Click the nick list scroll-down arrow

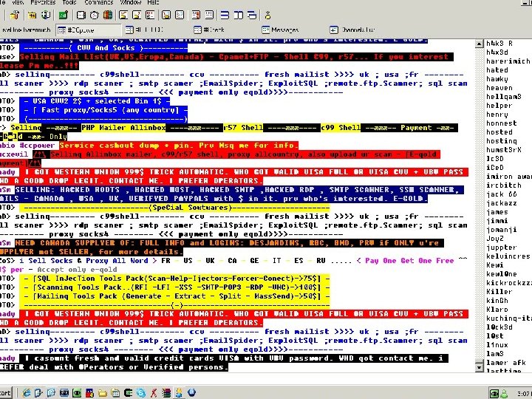[x=479, y=367]
